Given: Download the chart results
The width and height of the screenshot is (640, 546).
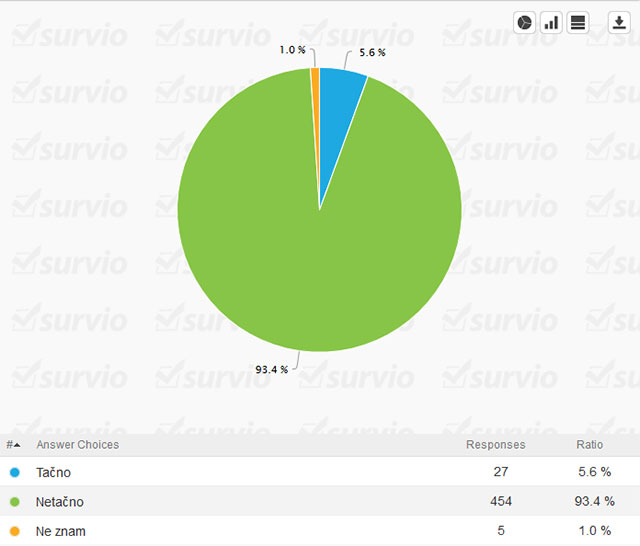Looking at the screenshot, I should (618, 23).
